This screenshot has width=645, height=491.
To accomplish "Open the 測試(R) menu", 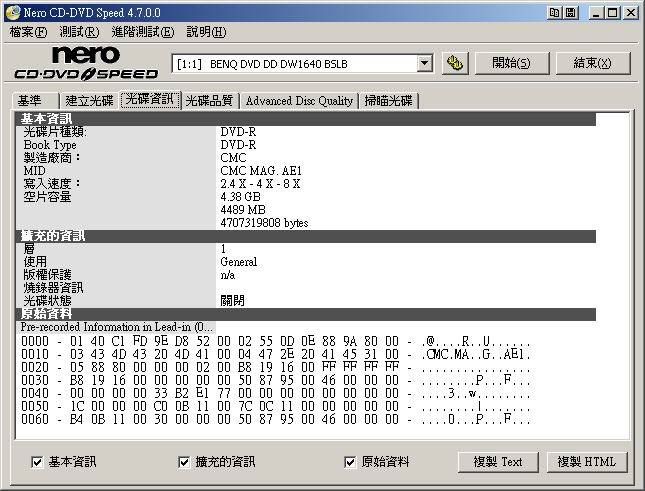I will pos(79,32).
